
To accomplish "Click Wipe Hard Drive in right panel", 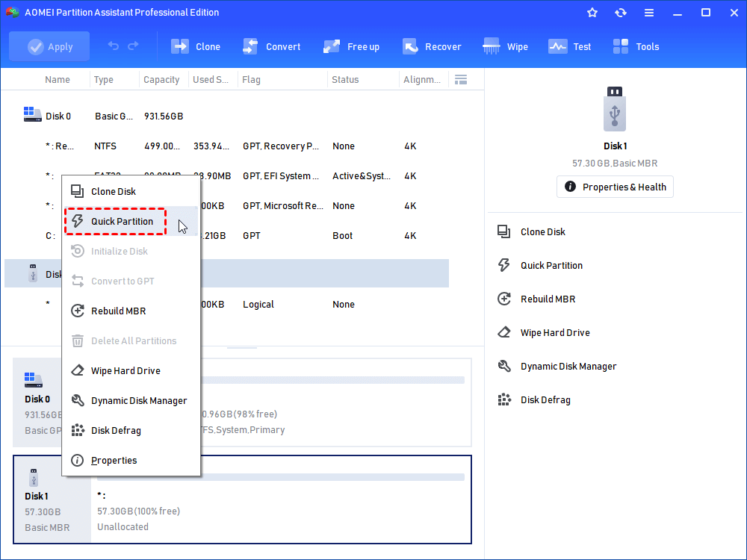I will (543, 332).
